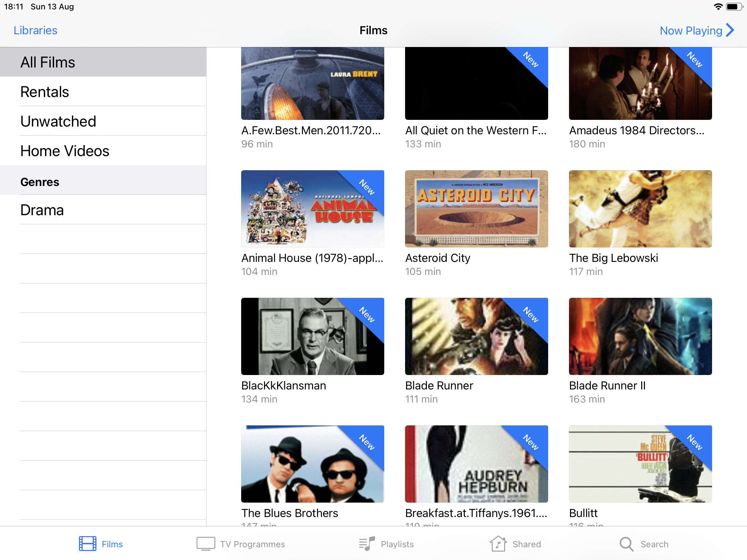Open the Asteroid City thumbnail
The width and height of the screenshot is (747, 560).
pos(476,208)
